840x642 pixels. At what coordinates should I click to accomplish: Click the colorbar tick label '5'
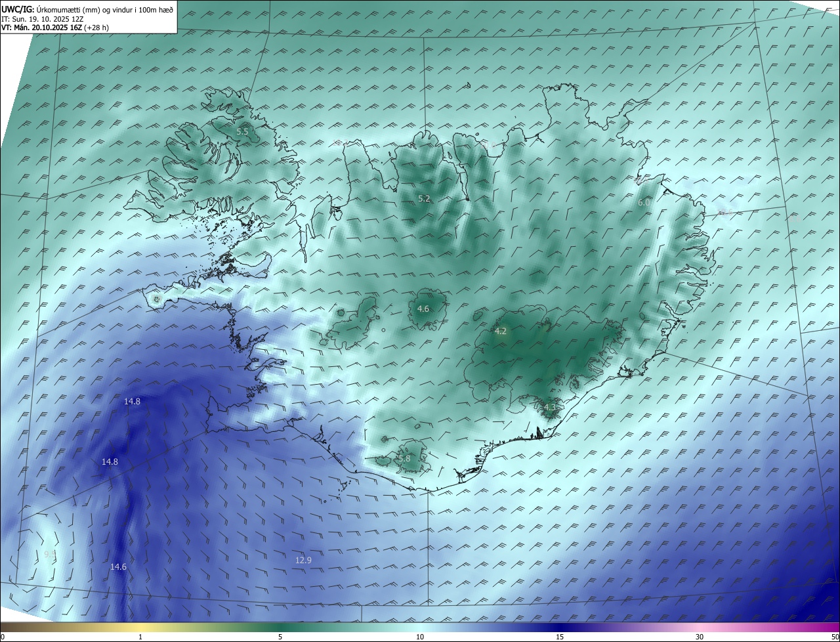coord(280,637)
